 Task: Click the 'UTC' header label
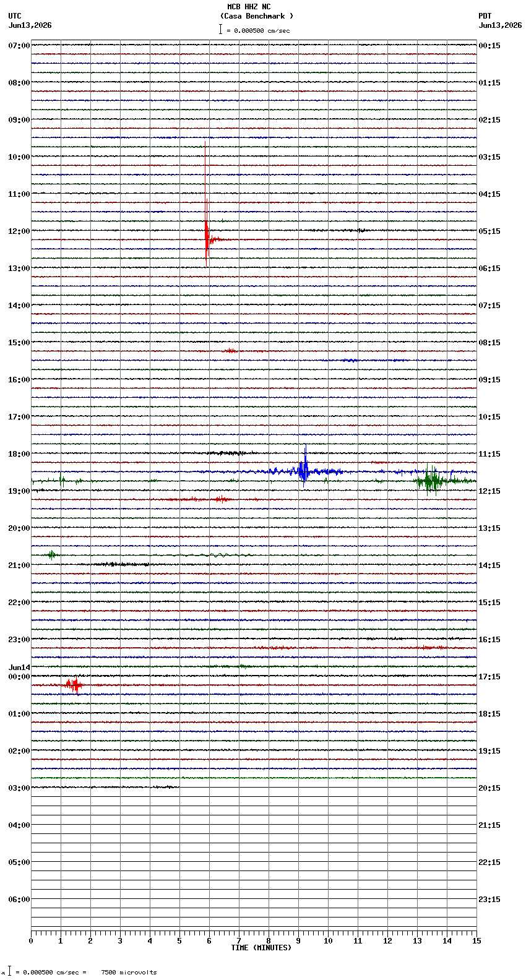point(15,16)
